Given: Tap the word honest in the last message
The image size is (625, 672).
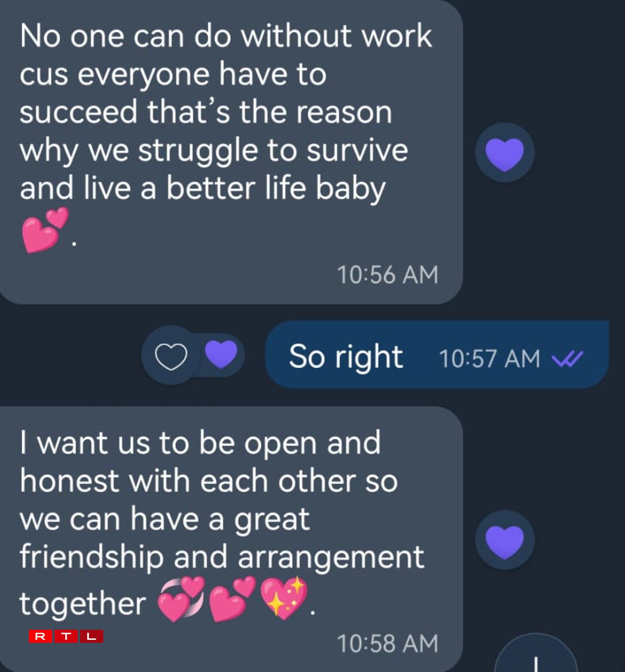Looking at the screenshot, I should [70, 481].
